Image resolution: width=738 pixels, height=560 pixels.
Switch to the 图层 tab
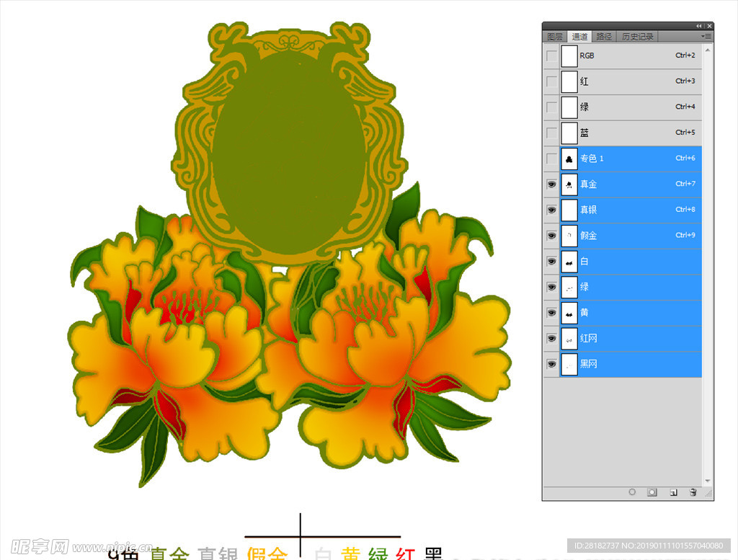click(554, 36)
